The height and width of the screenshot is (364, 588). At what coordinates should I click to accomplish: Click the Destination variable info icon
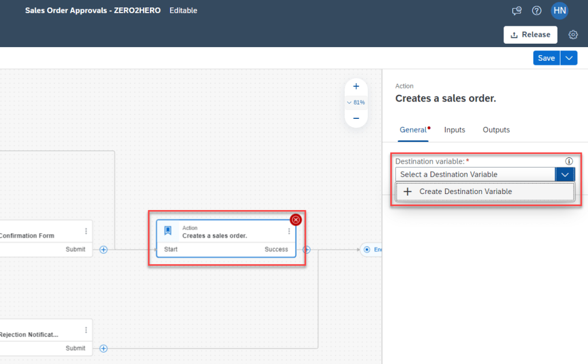[x=569, y=161]
